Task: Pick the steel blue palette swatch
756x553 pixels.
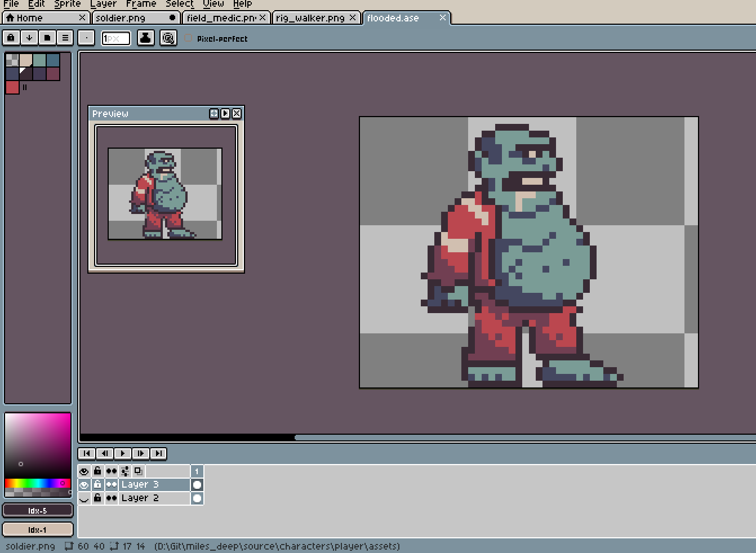Action: click(x=53, y=60)
